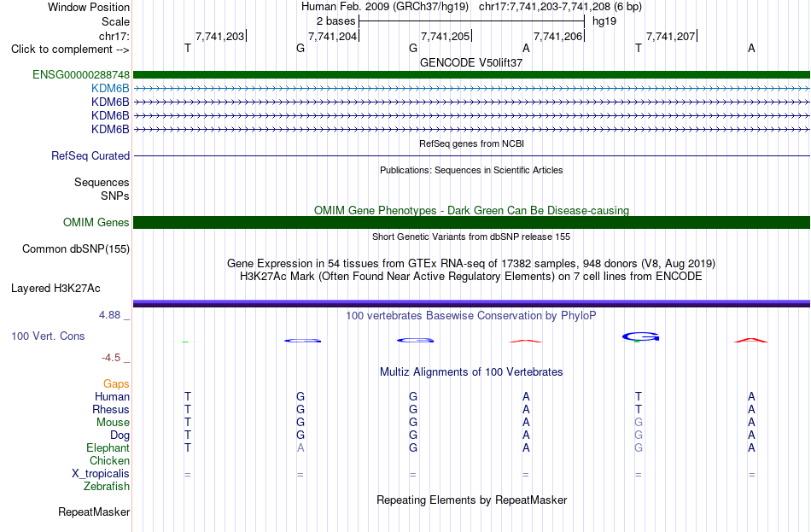The width and height of the screenshot is (811, 532).
Task: Click the GENCODE V50lift37 track title
Action: [x=471, y=62]
